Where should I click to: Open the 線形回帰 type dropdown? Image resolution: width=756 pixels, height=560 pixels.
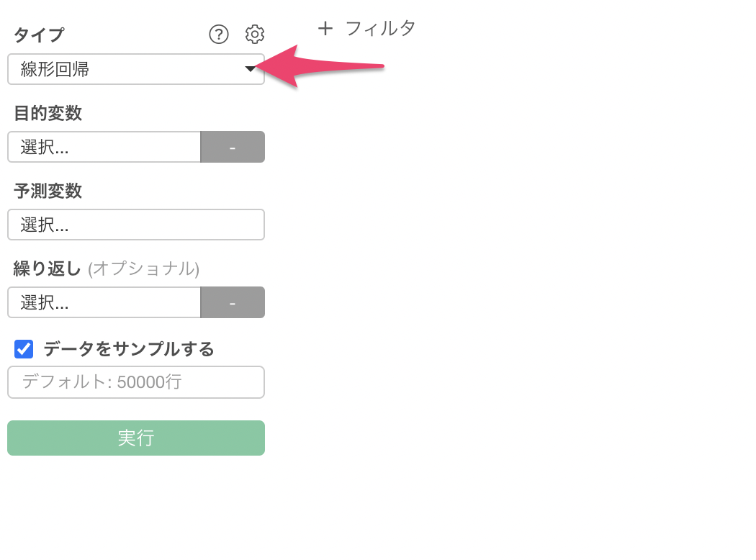136,69
